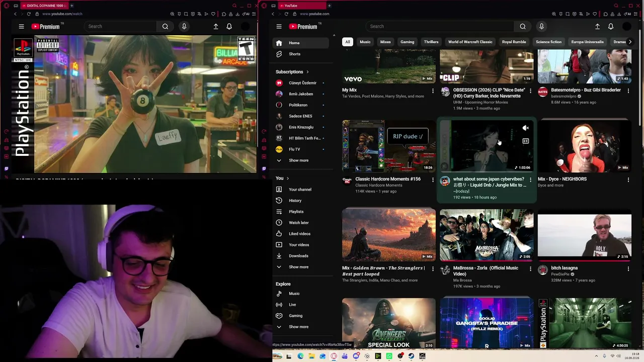Start voice search in the left watch window
644x362 pixels.
point(184,26)
